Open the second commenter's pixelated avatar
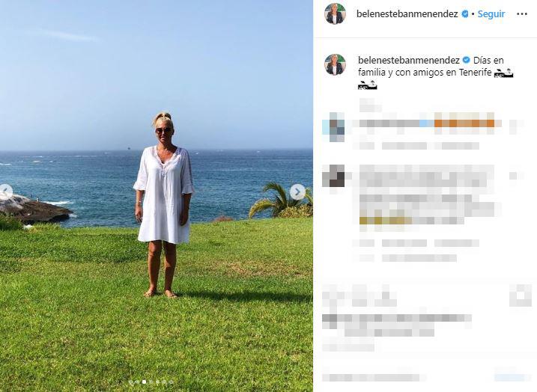This screenshot has height=392, width=537. [333, 176]
